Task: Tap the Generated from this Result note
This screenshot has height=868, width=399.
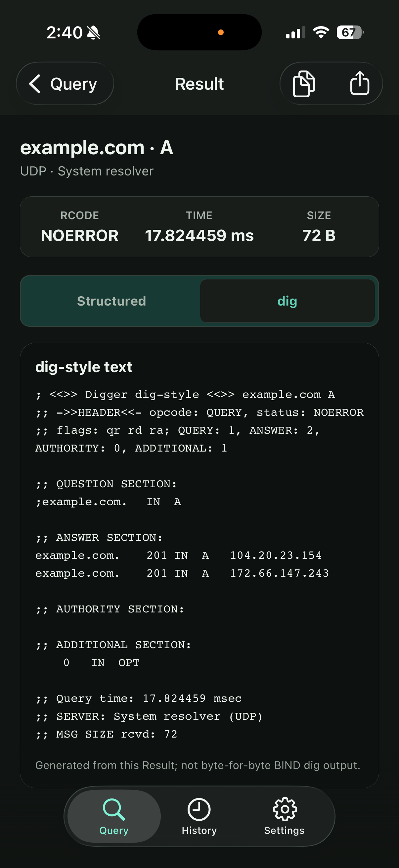Action: click(x=198, y=765)
